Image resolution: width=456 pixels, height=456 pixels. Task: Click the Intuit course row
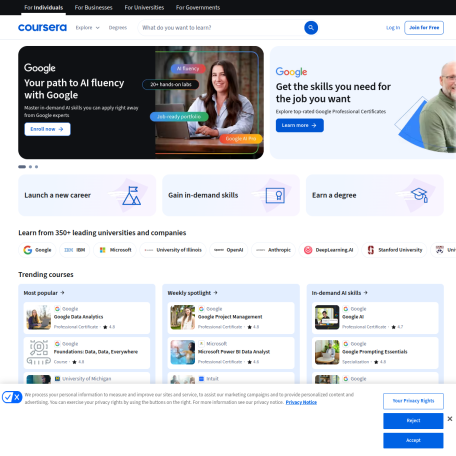231,378
